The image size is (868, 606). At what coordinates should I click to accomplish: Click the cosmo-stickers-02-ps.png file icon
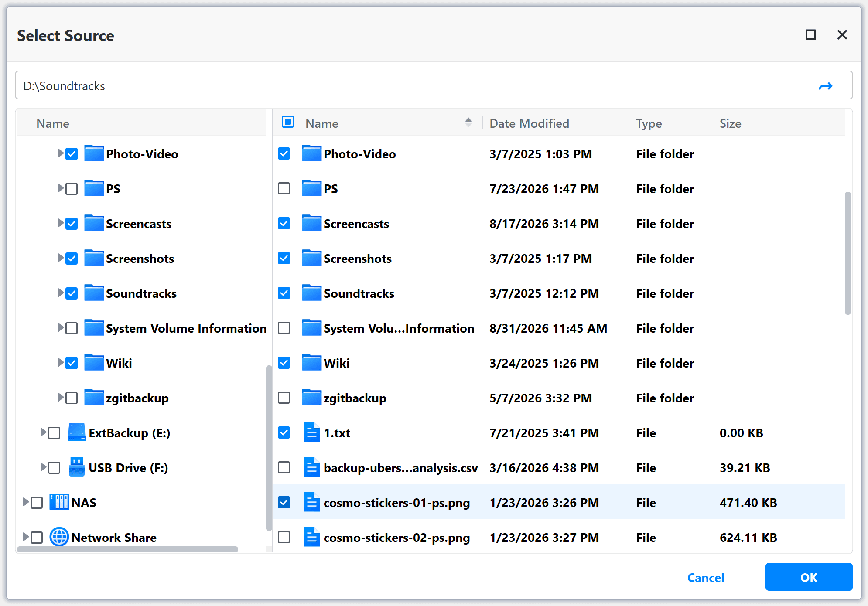click(x=311, y=537)
